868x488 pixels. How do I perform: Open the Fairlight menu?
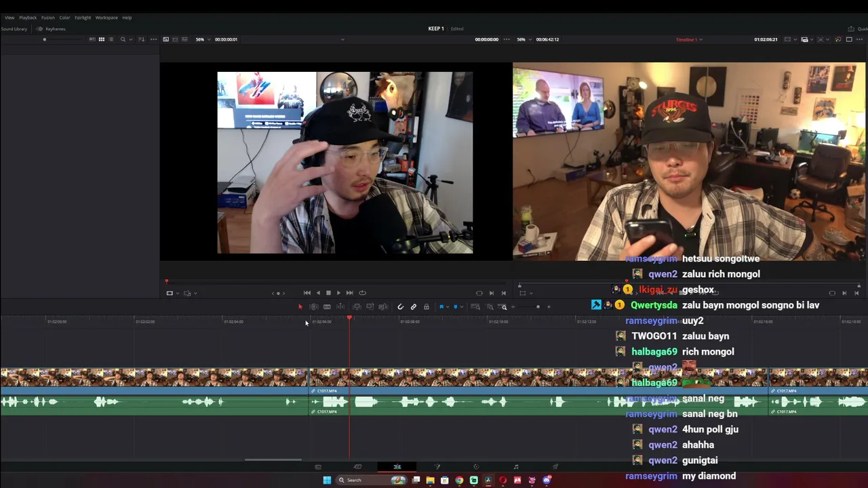pos(83,18)
